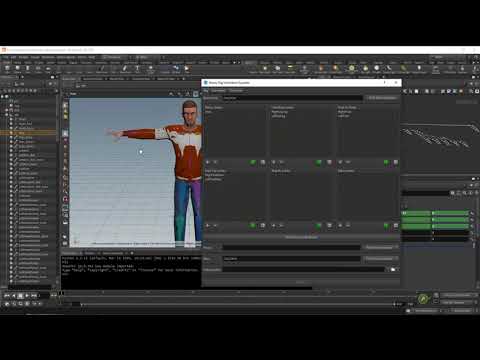Click the first green channel bar in the right panel
Viewport: 480px width, 360px height.
coord(416,213)
